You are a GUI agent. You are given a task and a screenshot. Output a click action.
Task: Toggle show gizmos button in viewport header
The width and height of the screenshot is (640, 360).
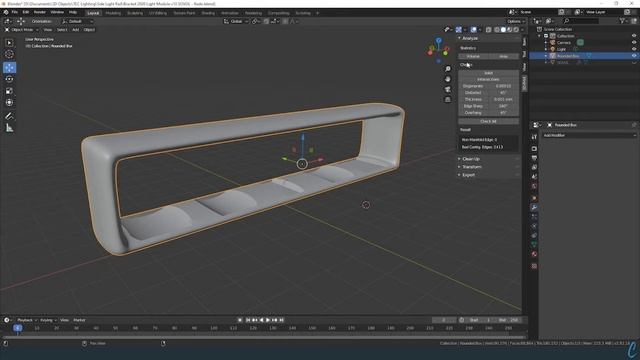click(x=459, y=30)
